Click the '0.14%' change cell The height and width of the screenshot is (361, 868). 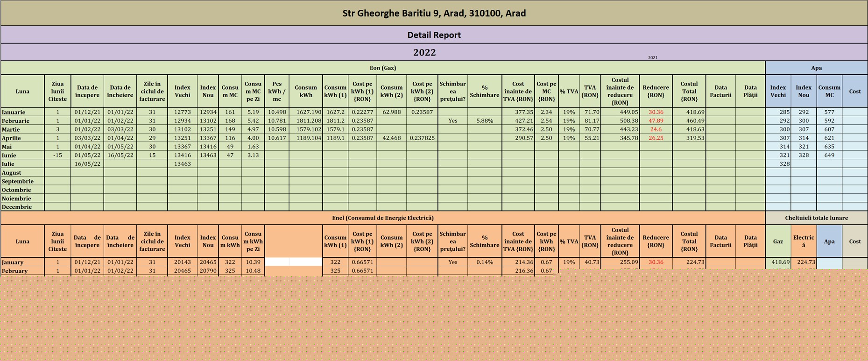click(x=485, y=262)
